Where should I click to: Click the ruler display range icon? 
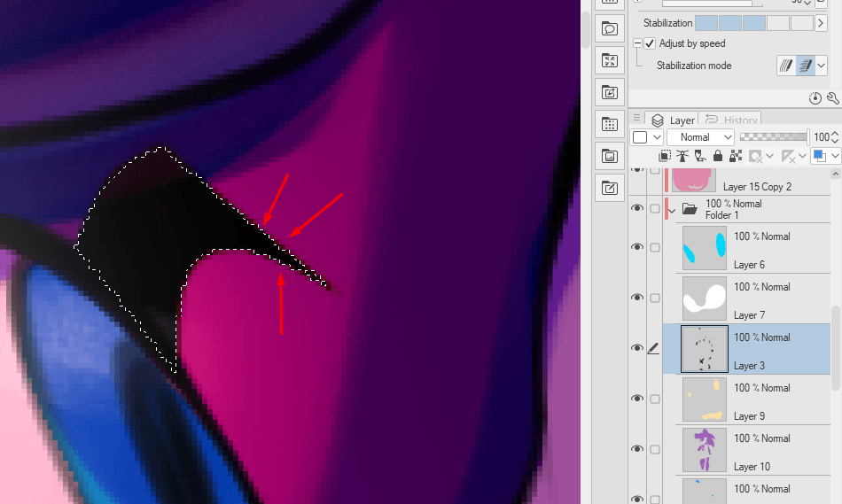point(788,156)
